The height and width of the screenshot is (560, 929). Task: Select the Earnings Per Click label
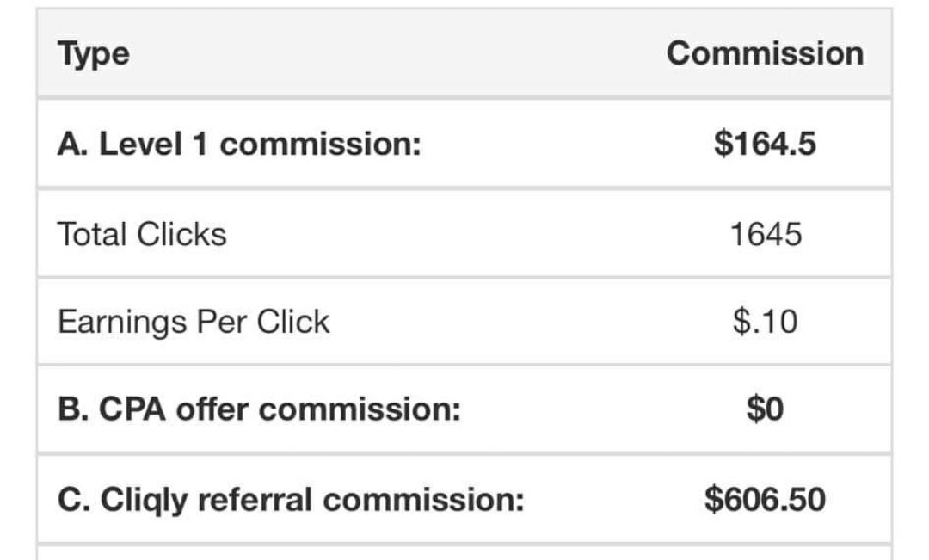[194, 322]
